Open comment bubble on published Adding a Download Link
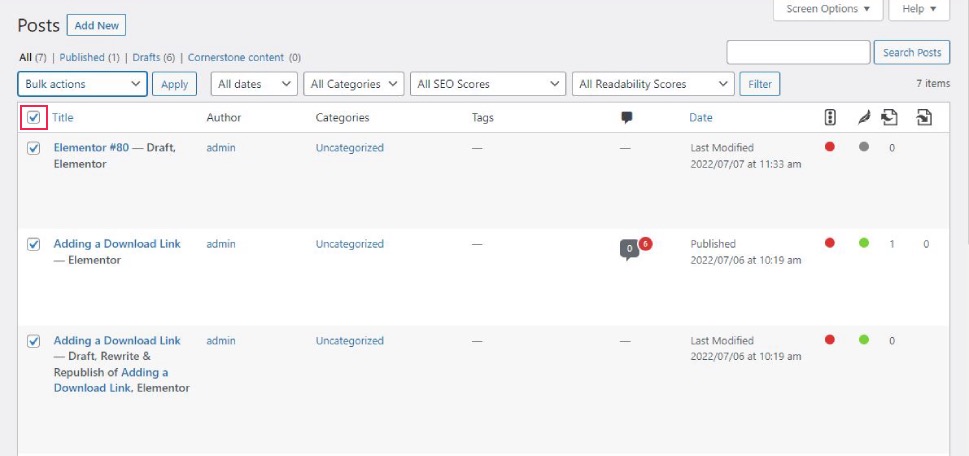 (629, 250)
